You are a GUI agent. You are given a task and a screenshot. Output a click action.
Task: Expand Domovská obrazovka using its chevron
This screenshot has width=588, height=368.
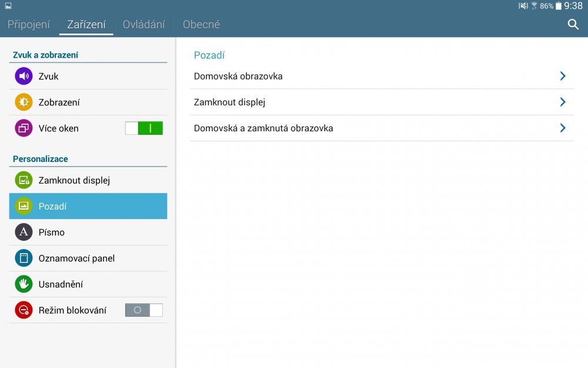(563, 76)
